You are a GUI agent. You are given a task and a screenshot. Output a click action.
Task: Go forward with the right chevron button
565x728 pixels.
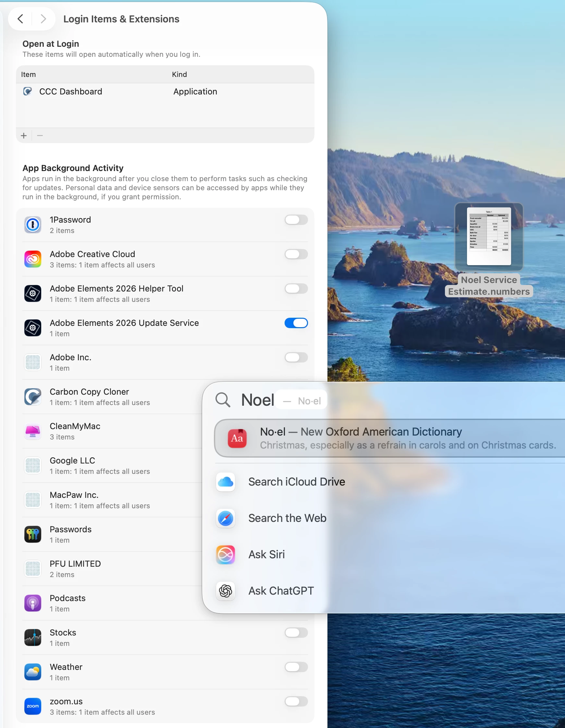(x=43, y=19)
